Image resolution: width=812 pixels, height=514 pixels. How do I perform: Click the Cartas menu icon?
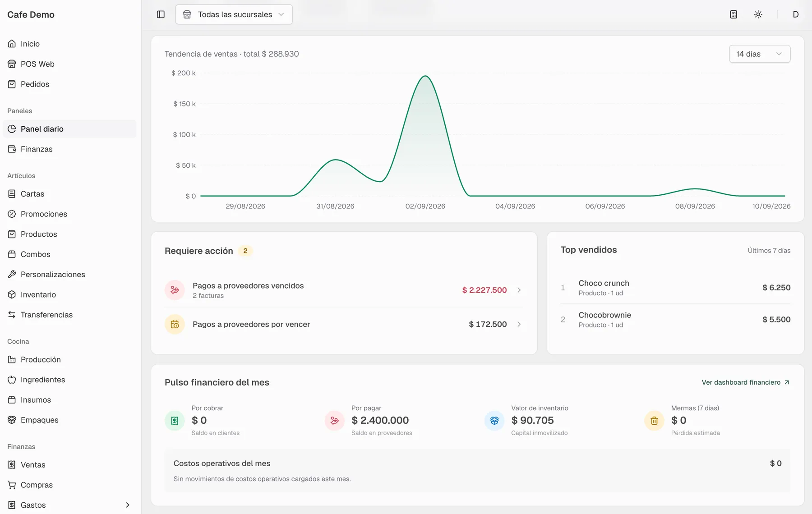pos(12,194)
